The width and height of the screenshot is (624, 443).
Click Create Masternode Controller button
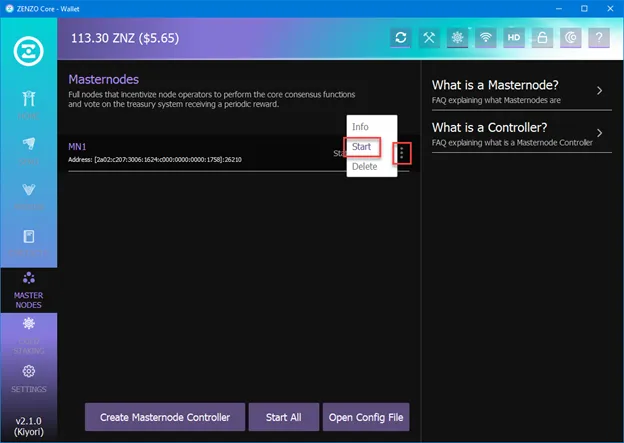pos(165,417)
